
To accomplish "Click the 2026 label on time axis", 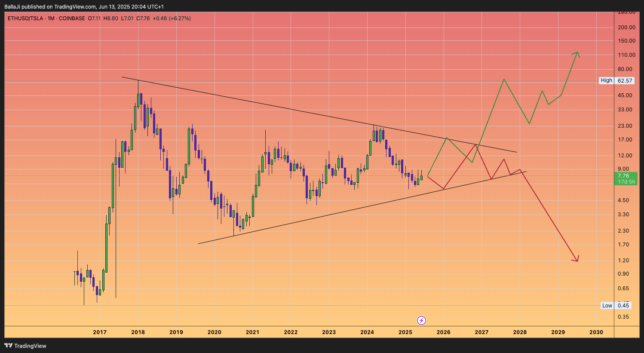I will [x=444, y=332].
